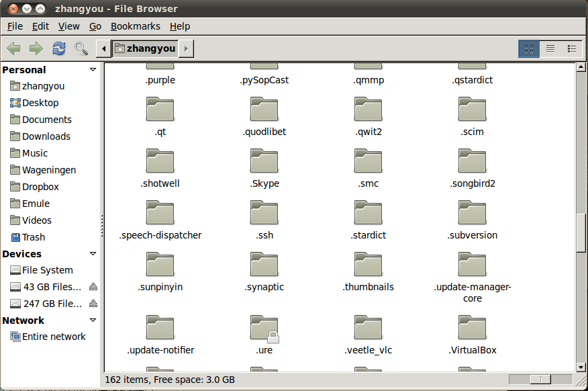Image resolution: width=588 pixels, height=391 pixels.
Task: Select the .songbird2 folder icon
Action: click(472, 161)
